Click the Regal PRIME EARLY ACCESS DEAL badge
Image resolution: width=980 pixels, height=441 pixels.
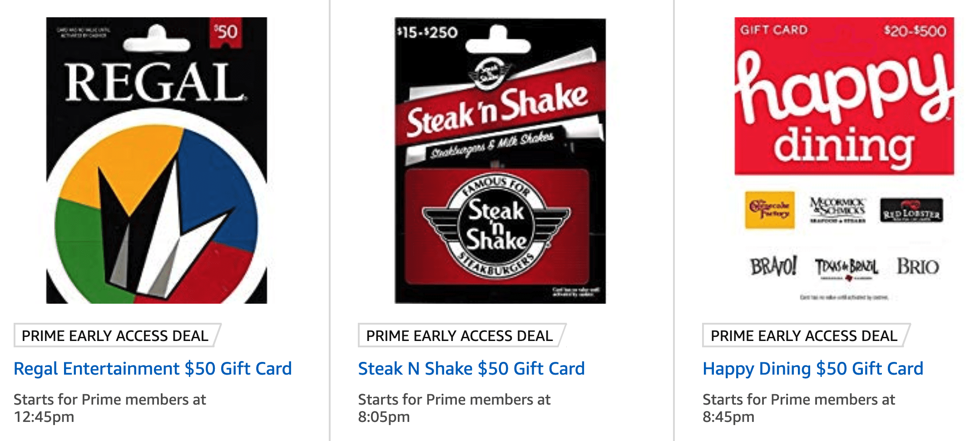(115, 336)
